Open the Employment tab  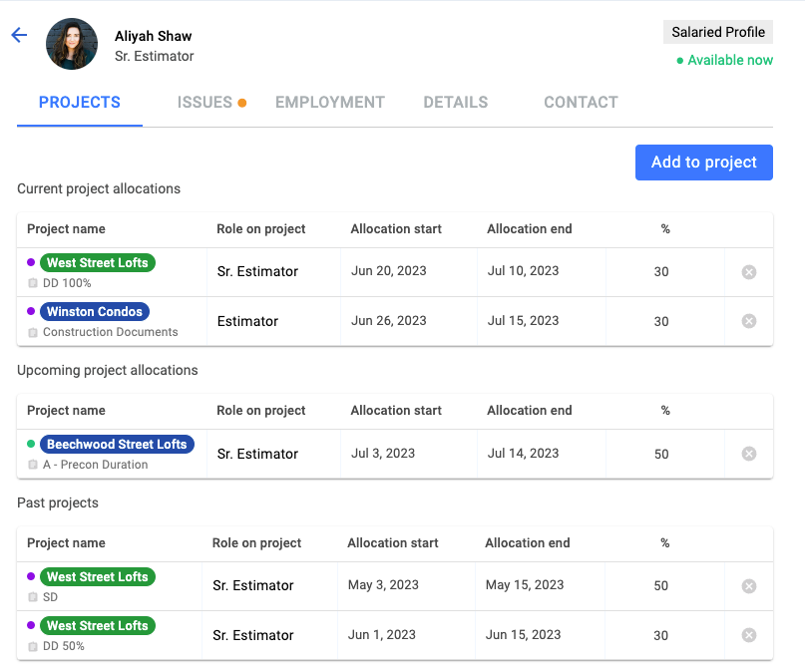click(x=329, y=102)
